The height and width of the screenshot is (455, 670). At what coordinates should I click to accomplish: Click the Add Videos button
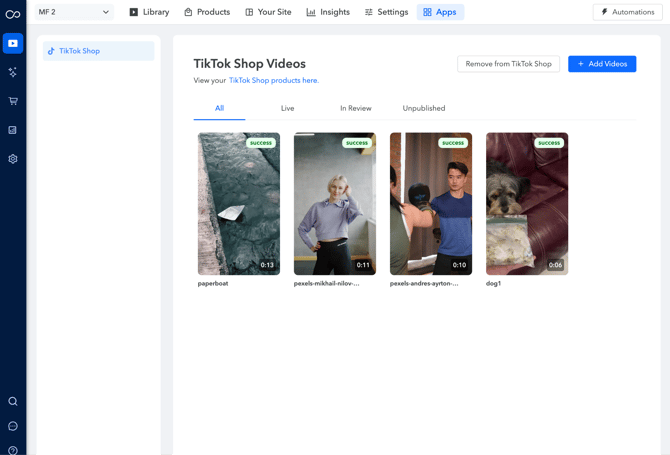click(x=602, y=64)
